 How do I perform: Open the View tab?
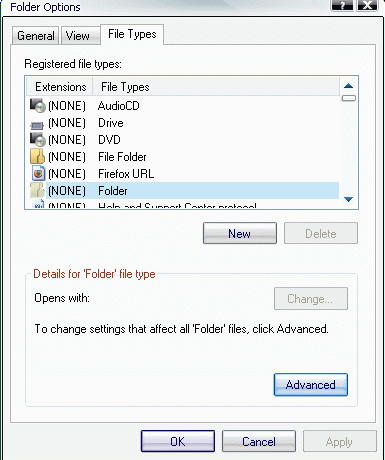pyautogui.click(x=80, y=36)
